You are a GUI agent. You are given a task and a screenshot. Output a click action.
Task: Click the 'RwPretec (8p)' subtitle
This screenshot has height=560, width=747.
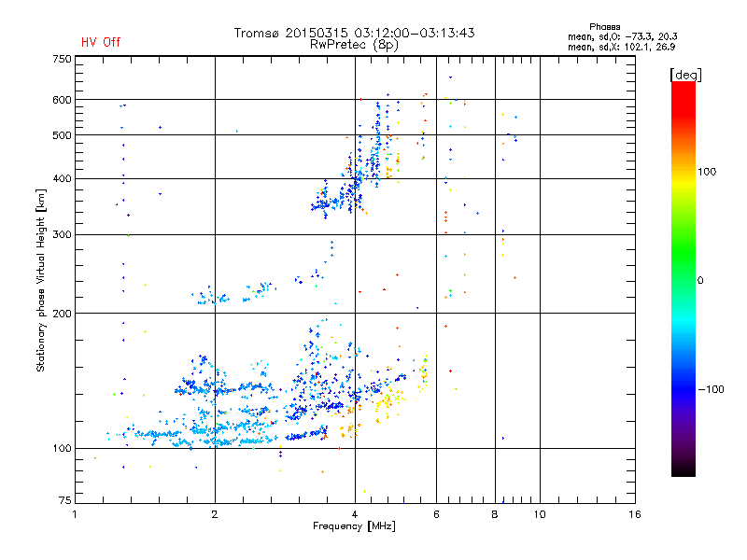click(x=354, y=45)
